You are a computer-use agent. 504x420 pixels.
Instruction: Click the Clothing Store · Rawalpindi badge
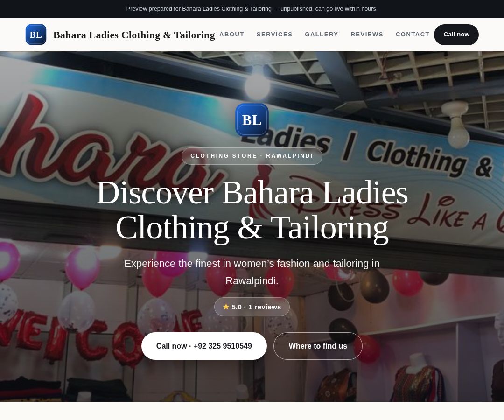(x=252, y=156)
